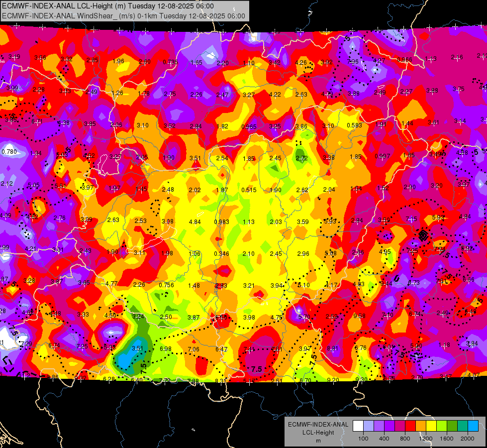Click the wind shear value 3.51 in blue area
Screen dimensions: 487x448
137,348
